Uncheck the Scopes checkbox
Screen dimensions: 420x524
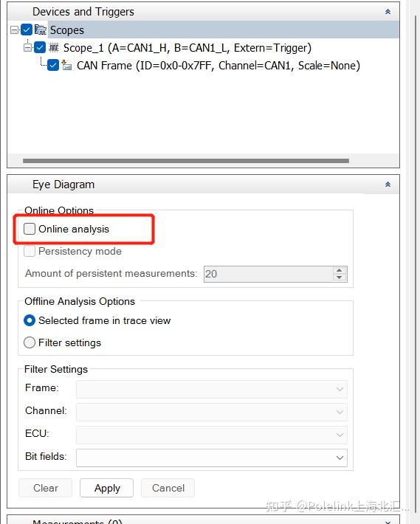pyautogui.click(x=27, y=30)
